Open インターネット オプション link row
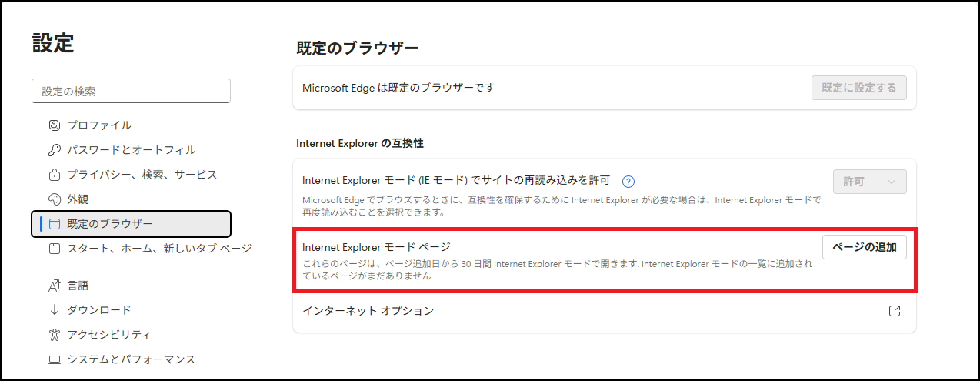 coord(368,311)
